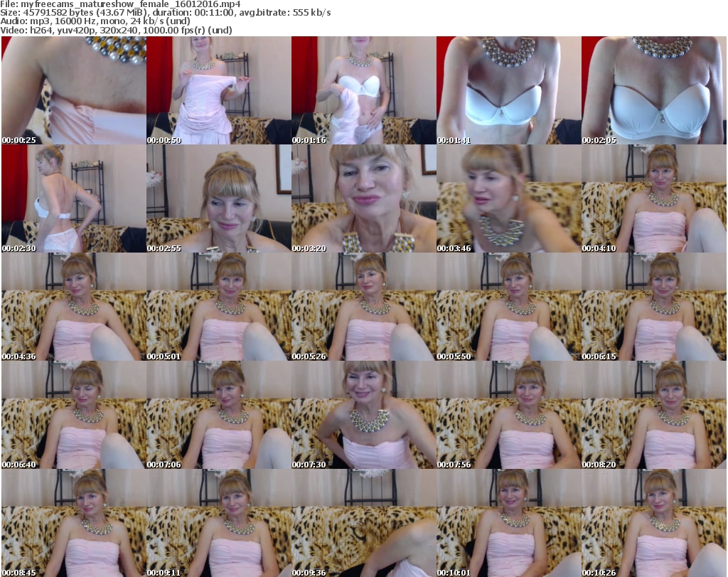This screenshot has width=728, height=577.
Task: Click the Video codec info line
Action: pyautogui.click(x=116, y=30)
